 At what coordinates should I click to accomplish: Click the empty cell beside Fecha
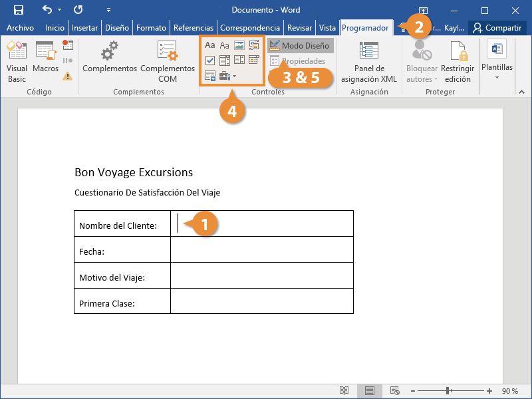[x=261, y=249]
